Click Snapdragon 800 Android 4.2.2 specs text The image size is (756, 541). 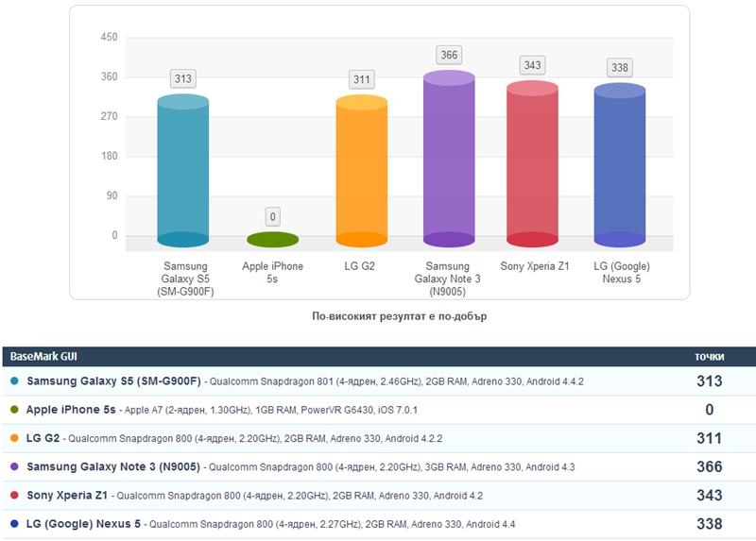tap(255, 438)
